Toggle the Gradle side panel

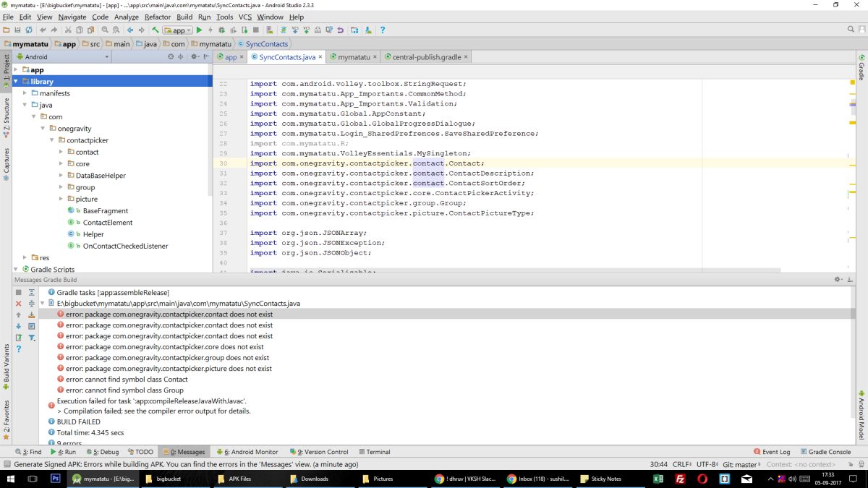[x=861, y=67]
